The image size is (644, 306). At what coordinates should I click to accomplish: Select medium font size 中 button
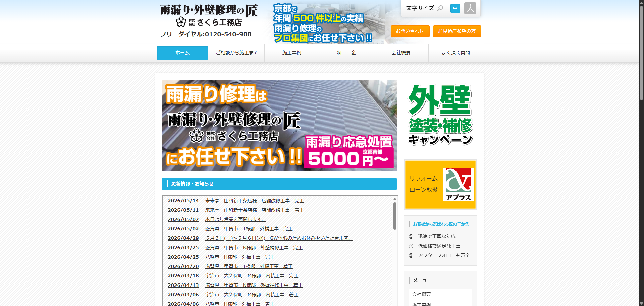point(455,8)
